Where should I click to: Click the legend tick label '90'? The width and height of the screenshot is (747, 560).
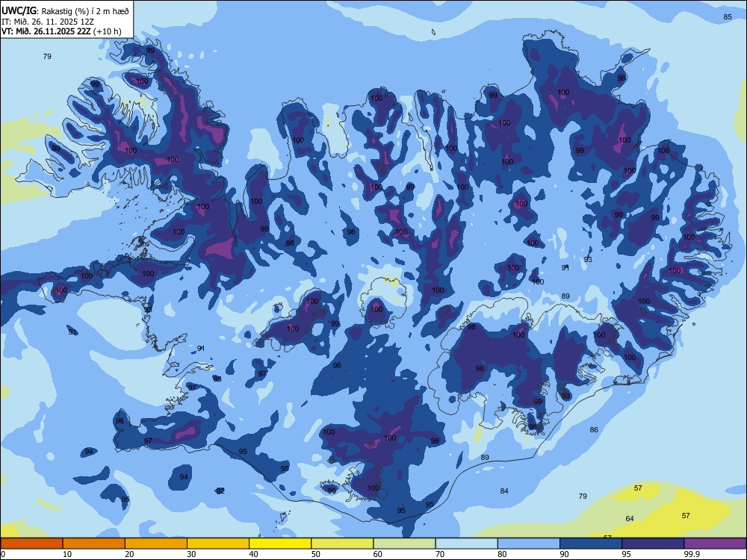tap(565, 554)
